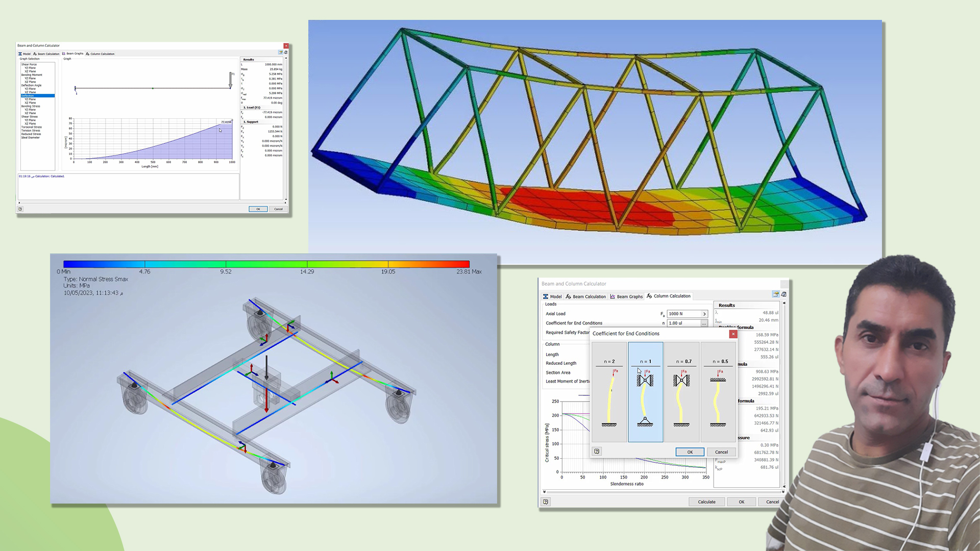The image size is (980, 551).
Task: Open the Axial Load arrow dropdown
Action: (704, 314)
